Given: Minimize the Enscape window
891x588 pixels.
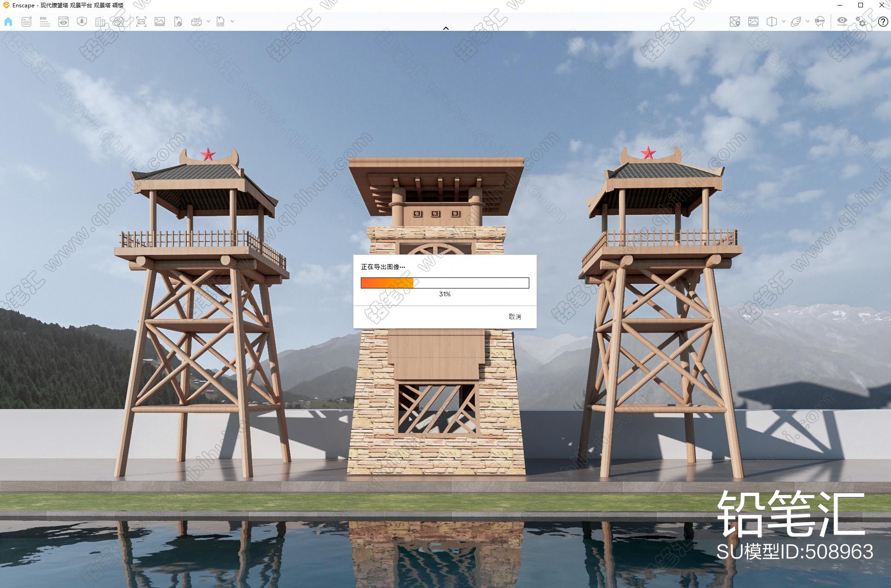Looking at the screenshot, I should tap(840, 5).
